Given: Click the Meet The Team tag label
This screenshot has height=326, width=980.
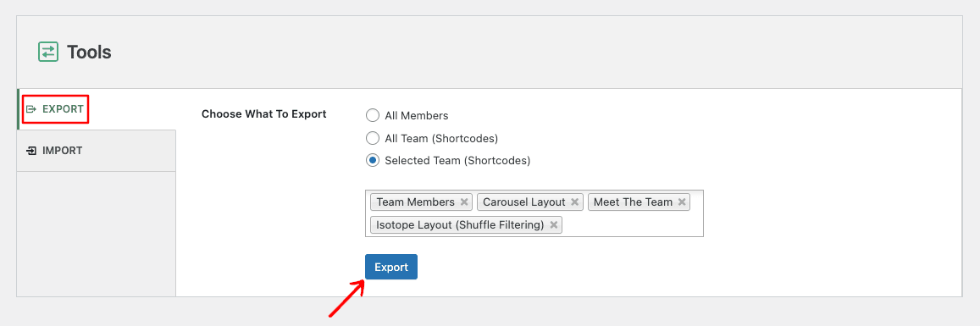Looking at the screenshot, I should click(633, 202).
